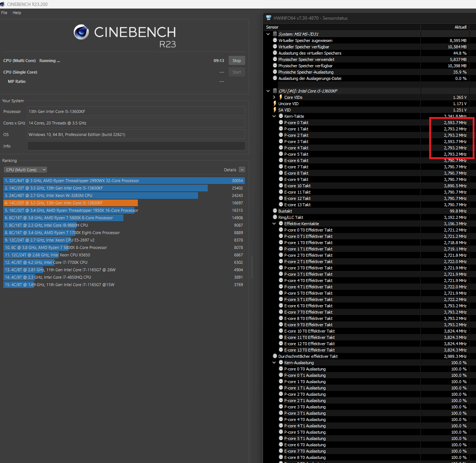The image size is (476, 463).
Task: Click the Auslastung der Auslagerungs-Datei icon
Action: 275,78
